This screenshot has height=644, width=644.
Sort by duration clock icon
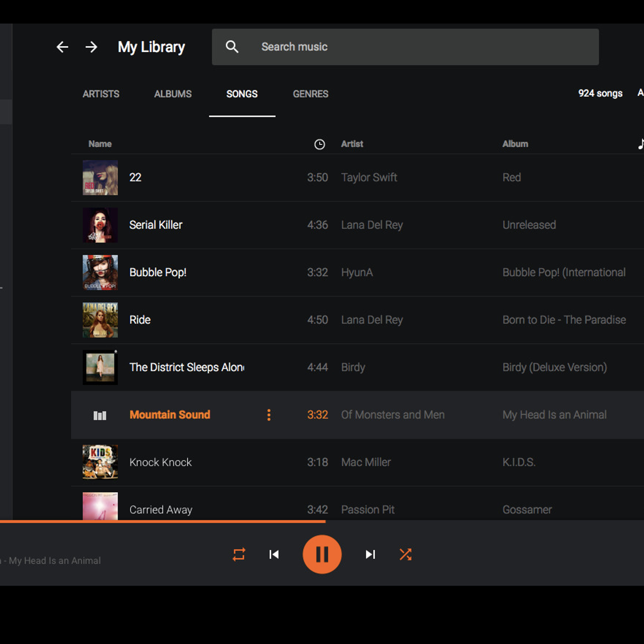click(320, 144)
